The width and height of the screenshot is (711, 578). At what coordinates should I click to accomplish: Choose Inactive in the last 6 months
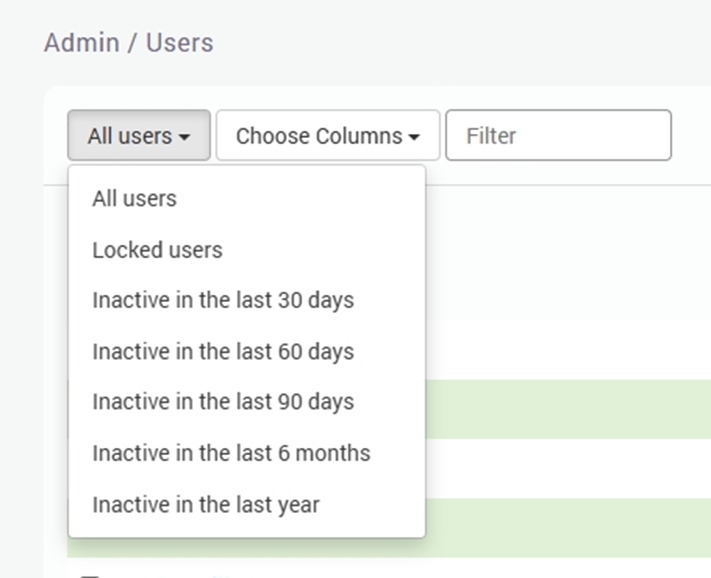(231, 453)
